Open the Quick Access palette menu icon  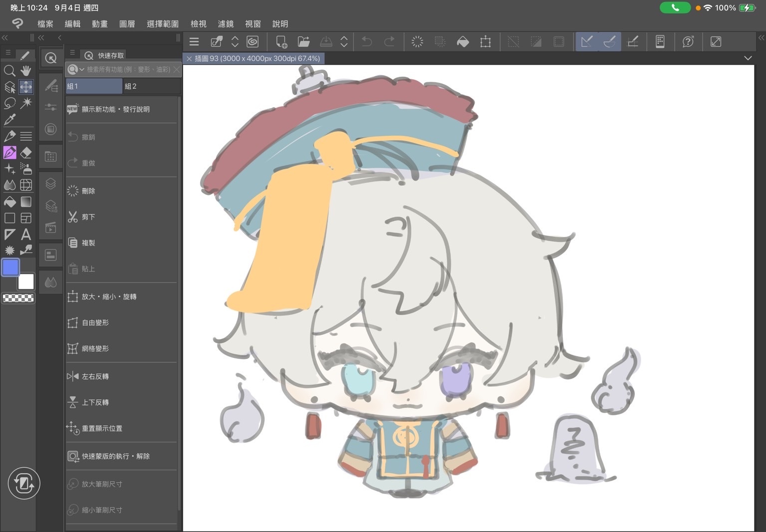72,52
